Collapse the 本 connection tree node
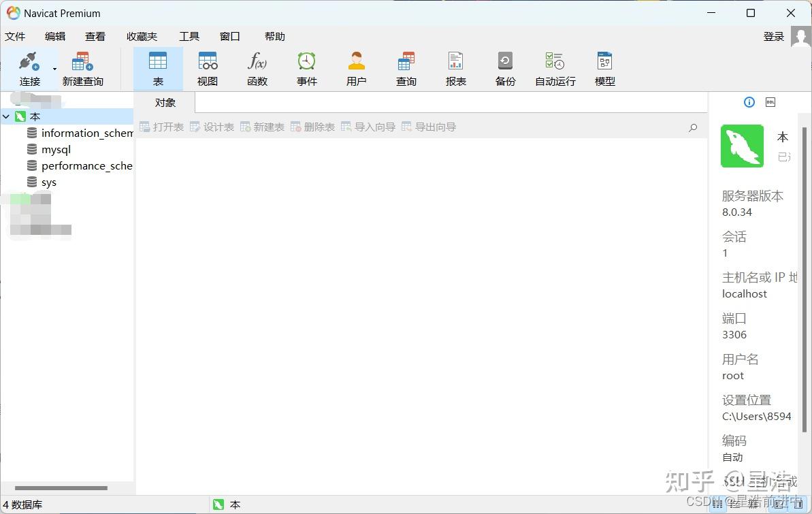Viewport: 812px width, 514px height. coord(5,116)
